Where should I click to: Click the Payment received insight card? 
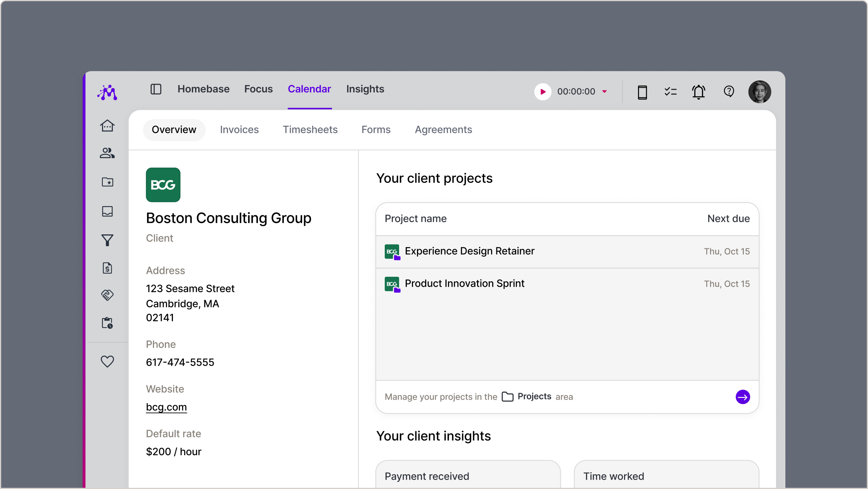point(468,474)
